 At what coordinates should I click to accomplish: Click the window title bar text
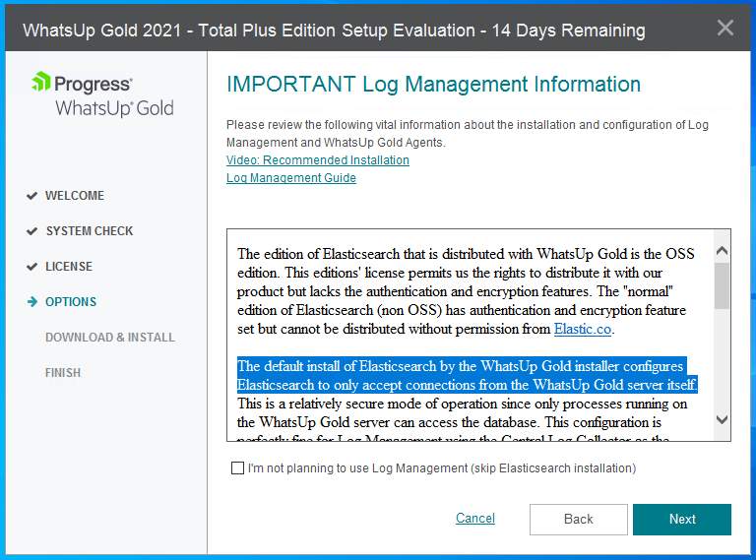coord(334,31)
